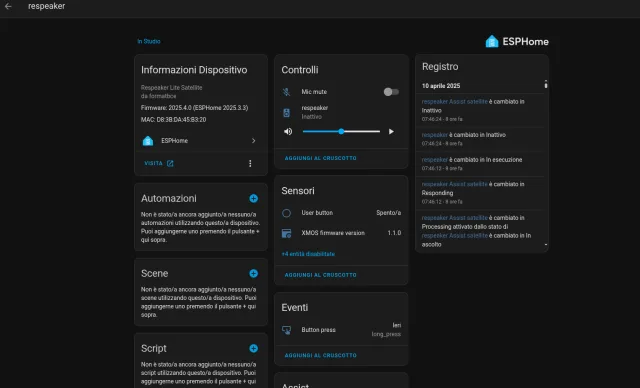Screen dimensions: 640x388
Task: Add a new automation with plus icon
Action: [253, 198]
